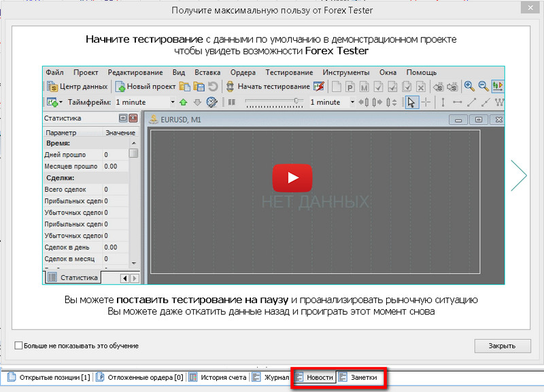Select the 'Всего сделок' statistics row
This screenshot has height=392, width=544.
click(x=86, y=190)
